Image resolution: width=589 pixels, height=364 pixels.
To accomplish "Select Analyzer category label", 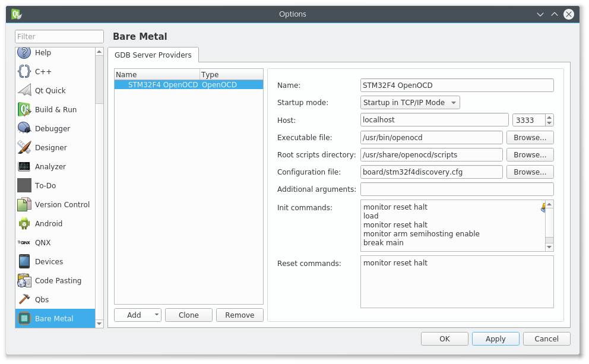I will pos(50,166).
